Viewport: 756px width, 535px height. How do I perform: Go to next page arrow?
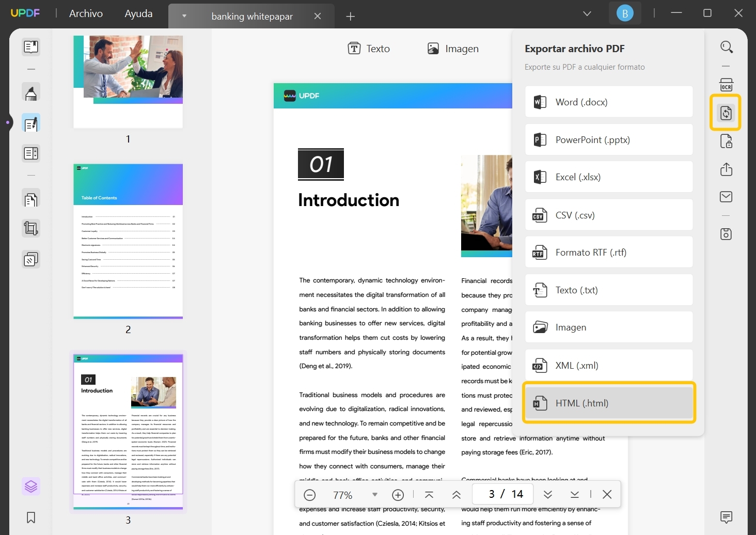(x=548, y=495)
